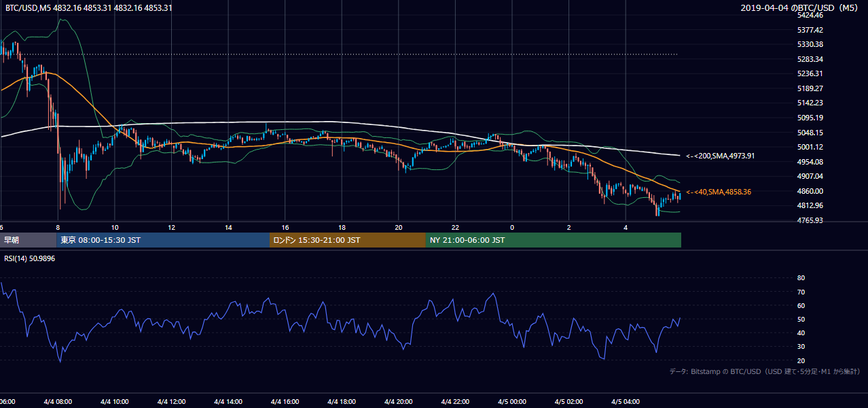Image resolution: width=868 pixels, height=408 pixels.
Task: Click the 早朝 session bar
Action: 29,240
